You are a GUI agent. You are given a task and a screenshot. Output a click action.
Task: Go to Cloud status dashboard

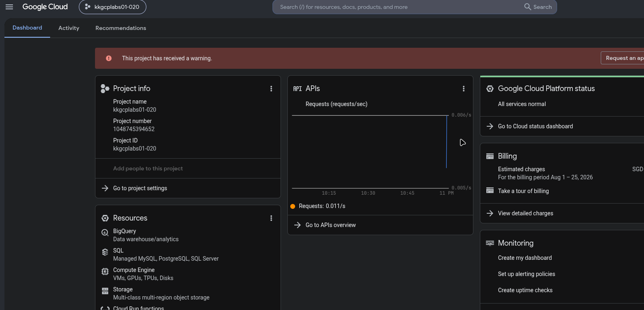tap(535, 126)
